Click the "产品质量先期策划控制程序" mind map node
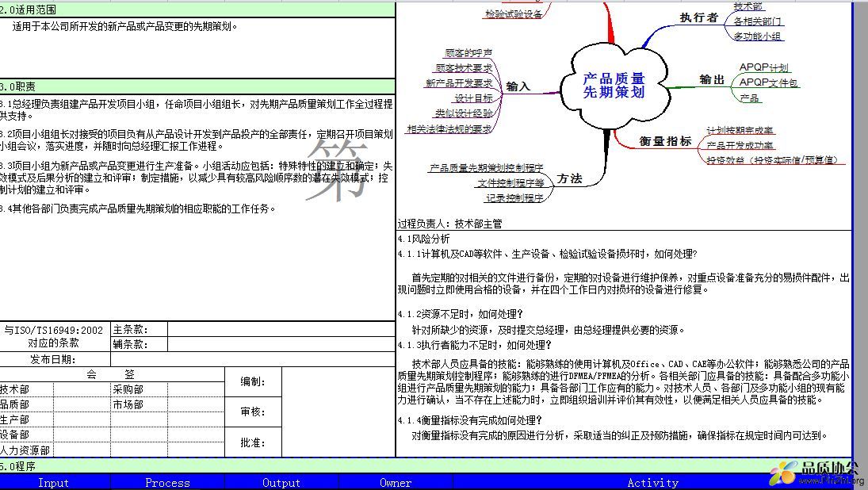The width and height of the screenshot is (868, 490). 487,167
